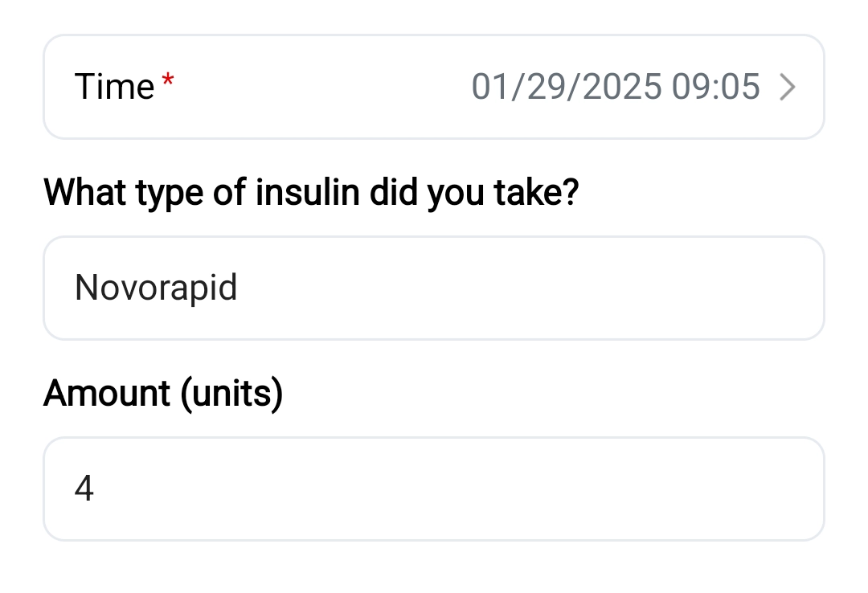
Task: Click the Time field label
Action: pyautogui.click(x=114, y=87)
